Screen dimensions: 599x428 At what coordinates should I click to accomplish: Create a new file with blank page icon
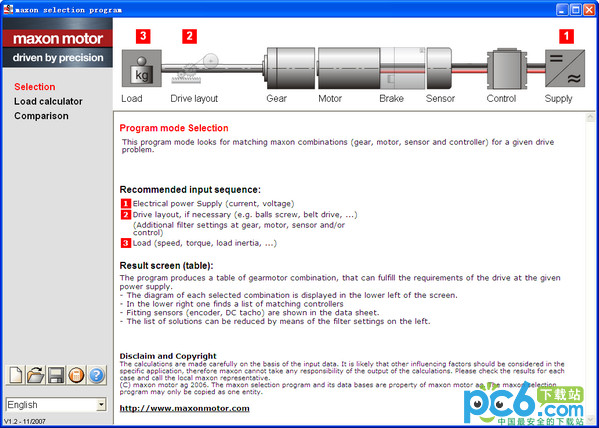(x=16, y=375)
